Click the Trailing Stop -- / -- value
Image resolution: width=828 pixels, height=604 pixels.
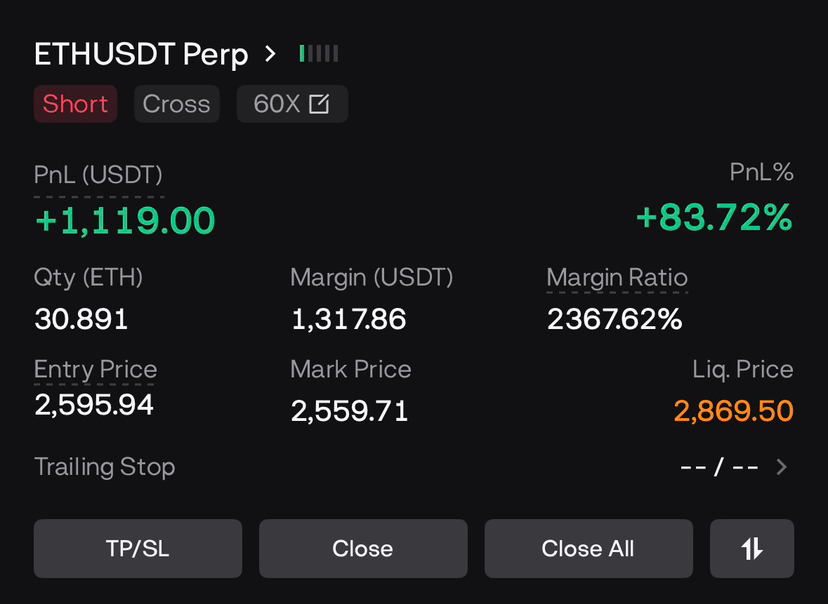pos(719,467)
